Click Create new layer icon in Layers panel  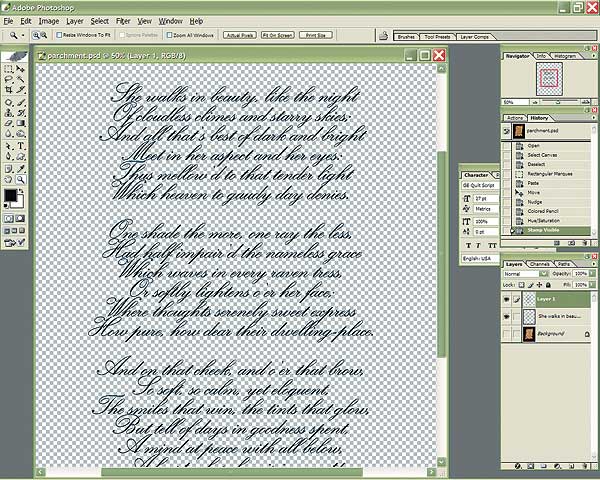(573, 466)
